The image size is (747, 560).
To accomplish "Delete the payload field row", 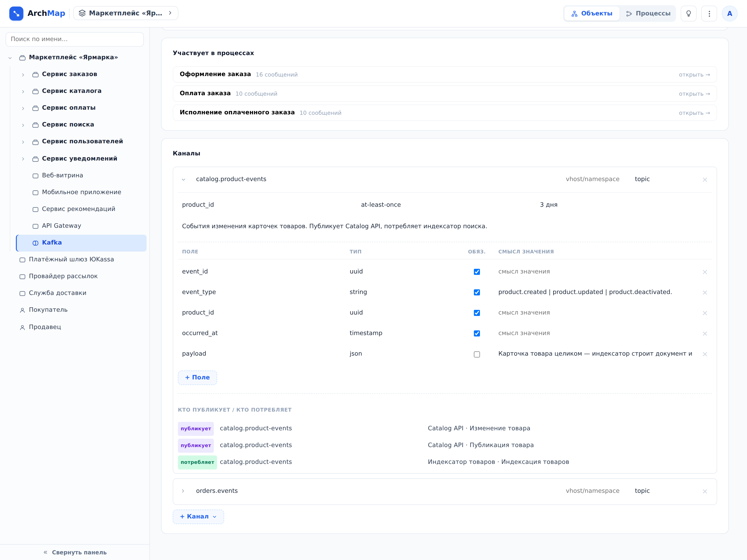I will tap(705, 354).
